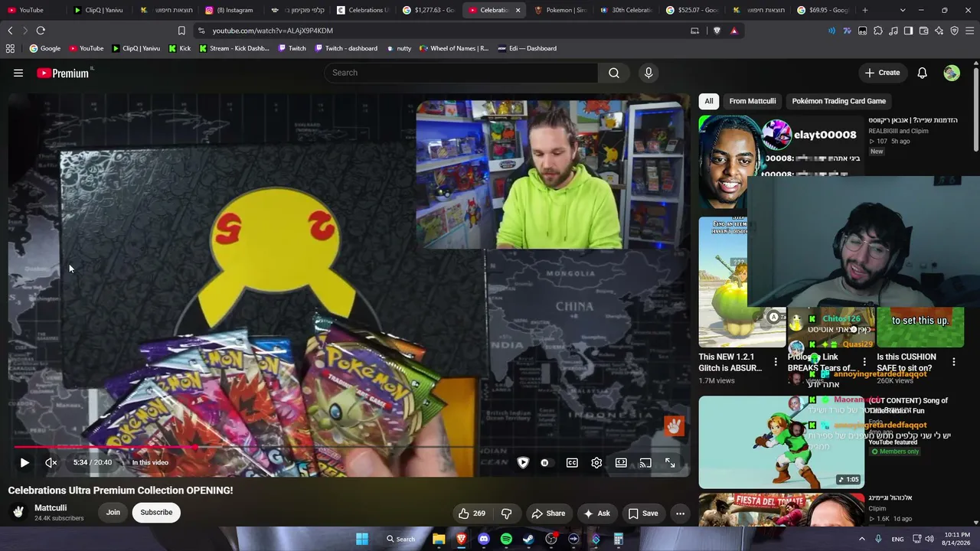Screen dimensions: 980x551
Task: Click the address bar URL
Action: point(273,31)
